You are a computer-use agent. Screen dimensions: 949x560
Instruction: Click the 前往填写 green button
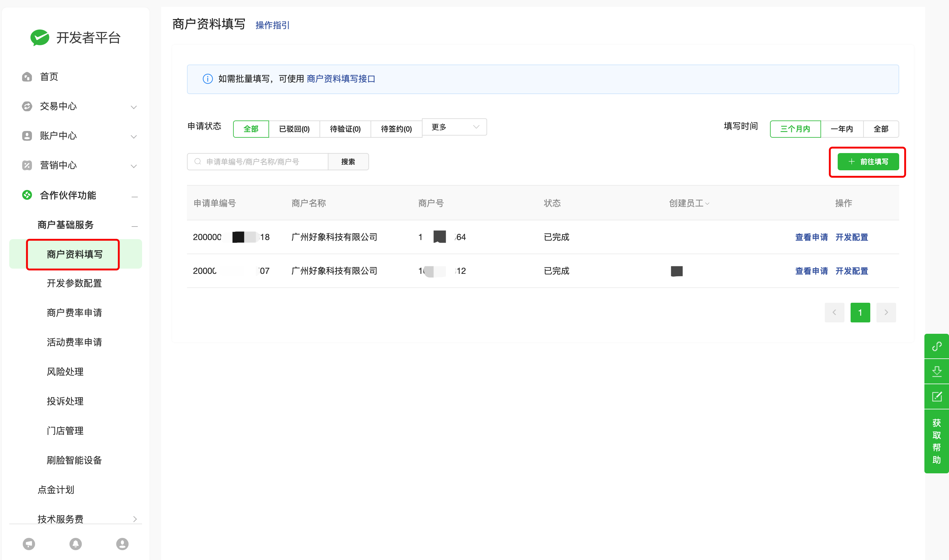click(x=868, y=162)
